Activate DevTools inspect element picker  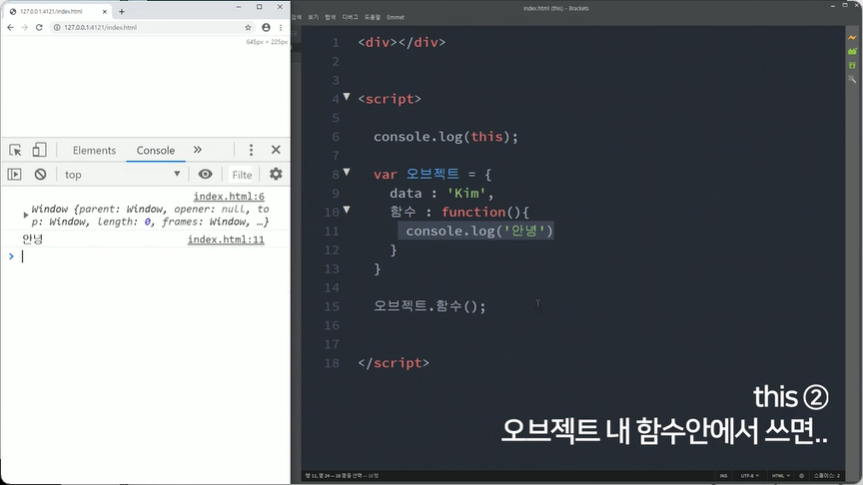coord(15,150)
